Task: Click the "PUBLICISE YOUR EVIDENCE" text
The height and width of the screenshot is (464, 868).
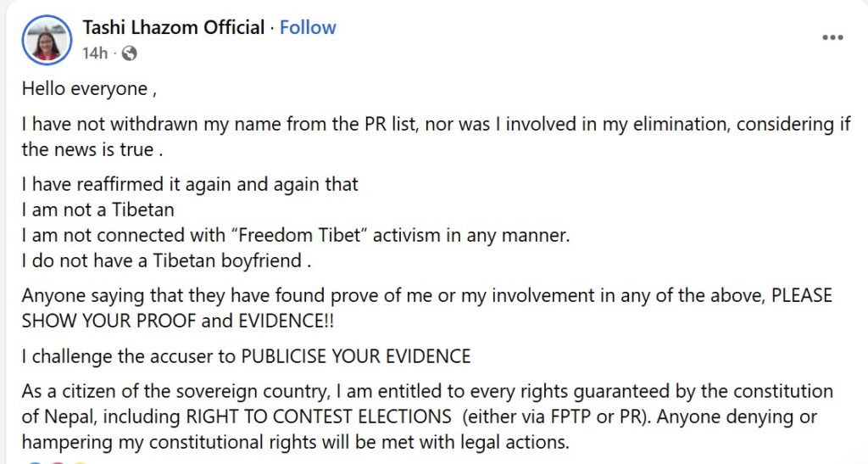Action: 355,356
